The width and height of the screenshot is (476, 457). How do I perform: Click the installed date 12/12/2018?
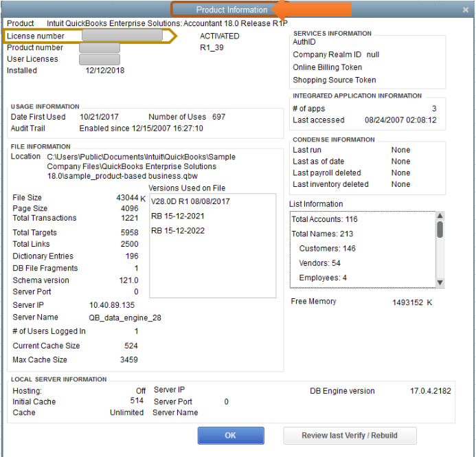click(x=104, y=70)
